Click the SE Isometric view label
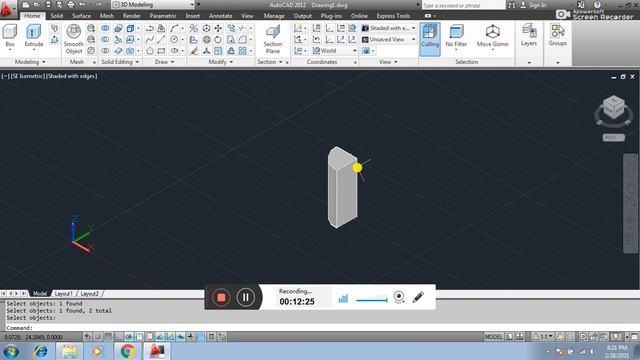The width and height of the screenshot is (640, 360). click(28, 76)
